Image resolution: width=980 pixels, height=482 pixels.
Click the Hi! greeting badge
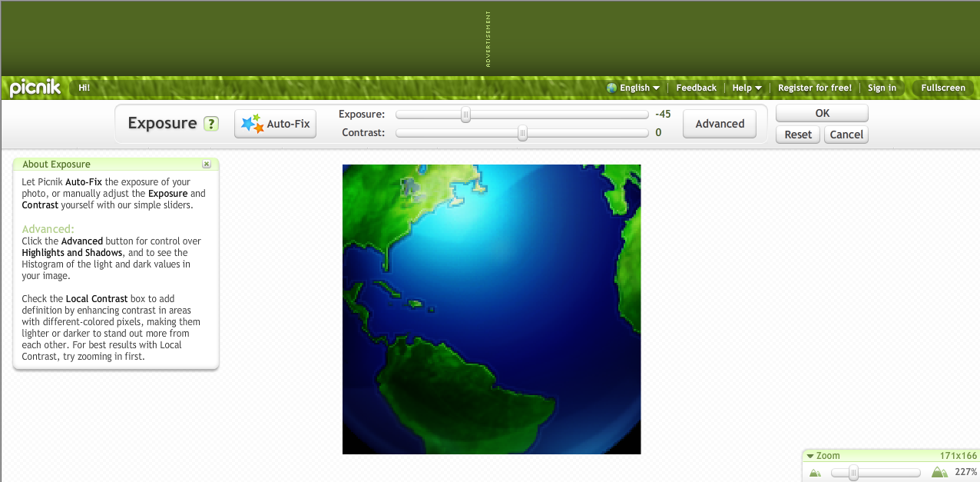[x=84, y=88]
